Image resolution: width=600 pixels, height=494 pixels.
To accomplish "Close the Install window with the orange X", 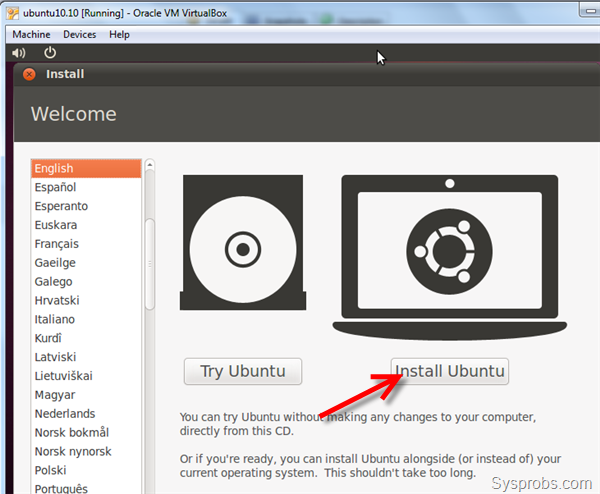I will (29, 74).
